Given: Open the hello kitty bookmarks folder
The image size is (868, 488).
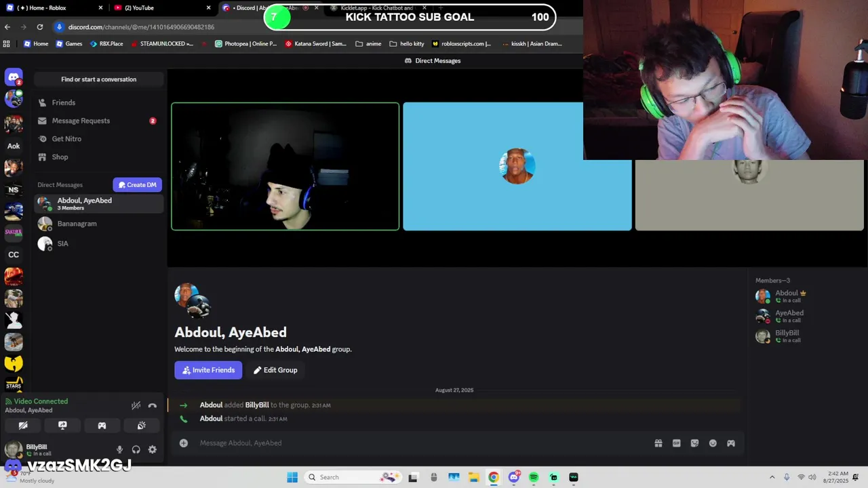Looking at the screenshot, I should pos(406,44).
